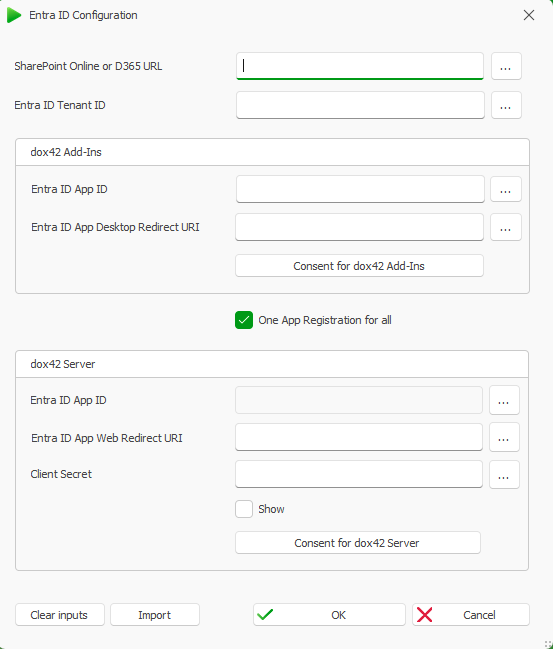
Task: Click ellipsis beside Add-Ins Entra ID App ID
Action: click(x=505, y=189)
